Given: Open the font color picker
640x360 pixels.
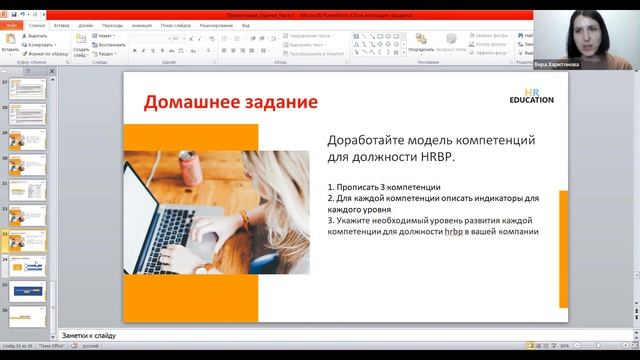Looking at the screenshot, I should pos(209,51).
